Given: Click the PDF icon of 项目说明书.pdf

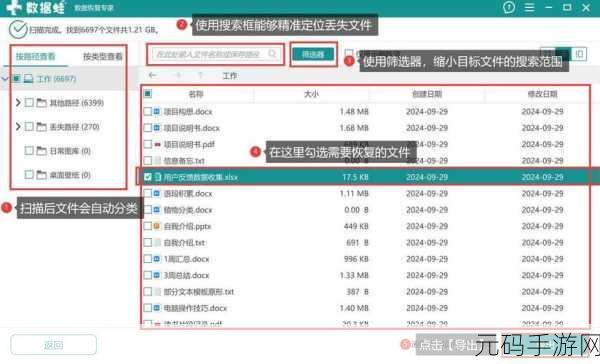Looking at the screenshot, I should 157,144.
